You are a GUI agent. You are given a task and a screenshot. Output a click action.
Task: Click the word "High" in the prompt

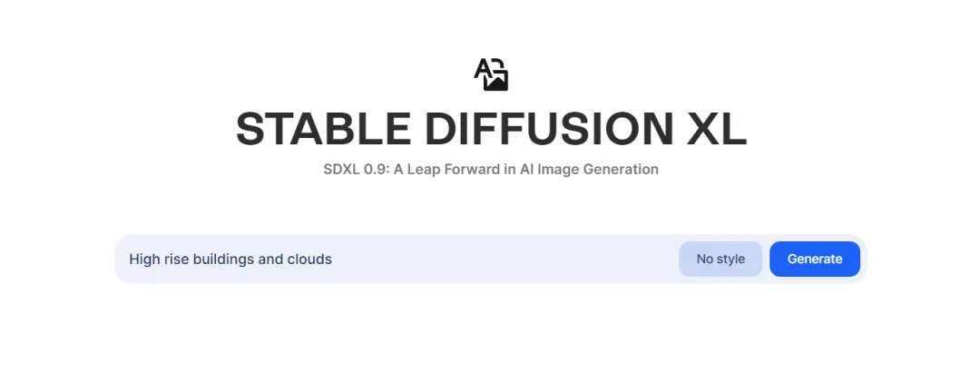[x=144, y=259]
